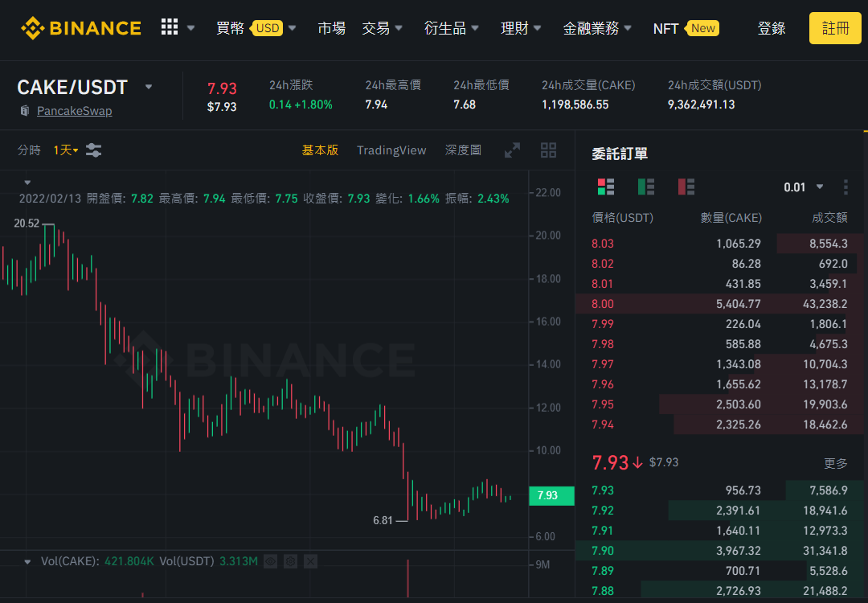The width and height of the screenshot is (868, 603).
Task: Open the 交易 dropdown menu
Action: point(382,27)
